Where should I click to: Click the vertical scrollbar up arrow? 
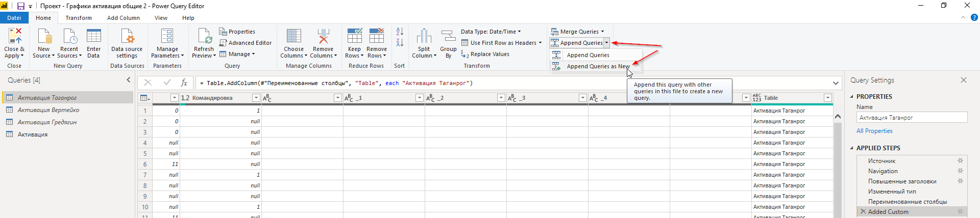pos(838,117)
